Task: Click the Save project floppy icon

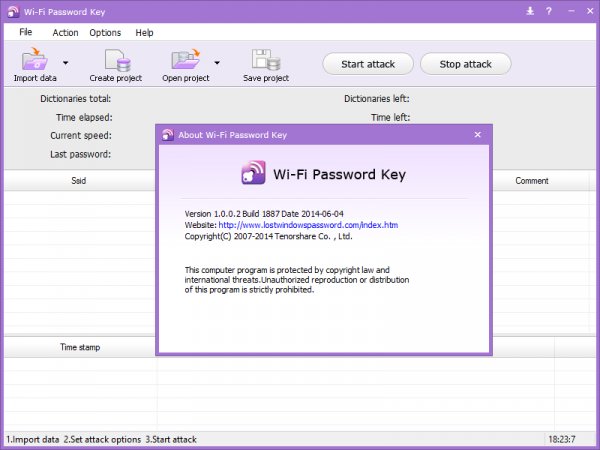Action: point(266,60)
